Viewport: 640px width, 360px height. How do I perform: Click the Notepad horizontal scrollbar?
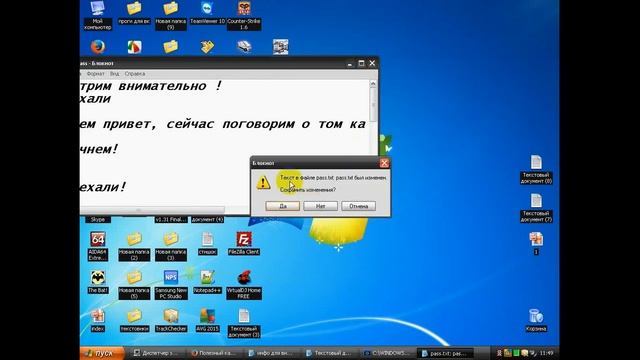tap(152, 210)
